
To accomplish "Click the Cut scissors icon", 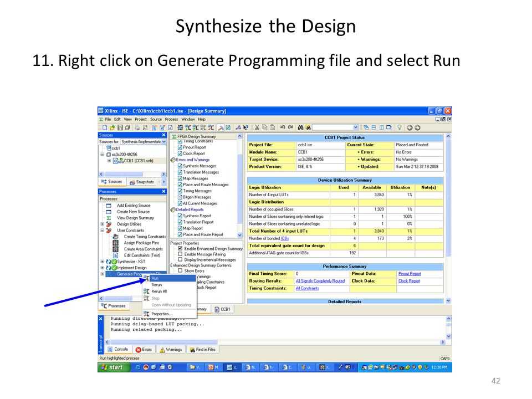I will (x=257, y=127).
